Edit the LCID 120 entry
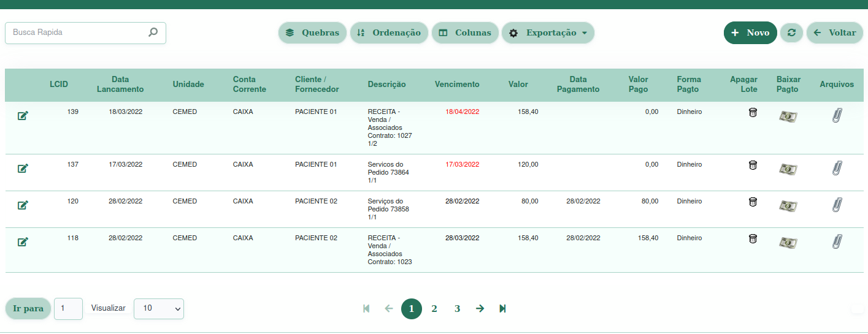The image size is (868, 334). point(23,205)
